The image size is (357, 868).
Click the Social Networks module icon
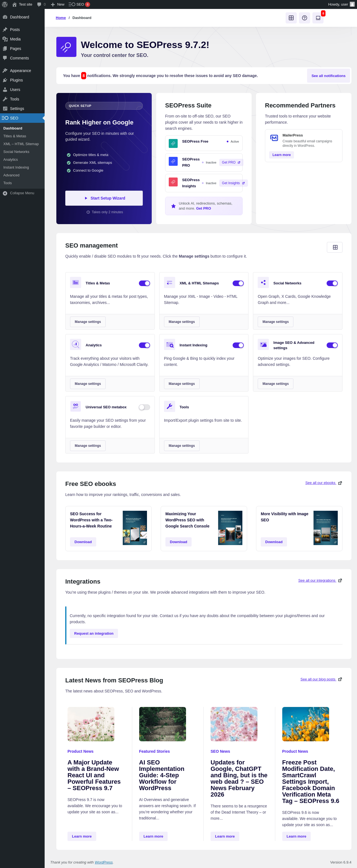pyautogui.click(x=263, y=282)
